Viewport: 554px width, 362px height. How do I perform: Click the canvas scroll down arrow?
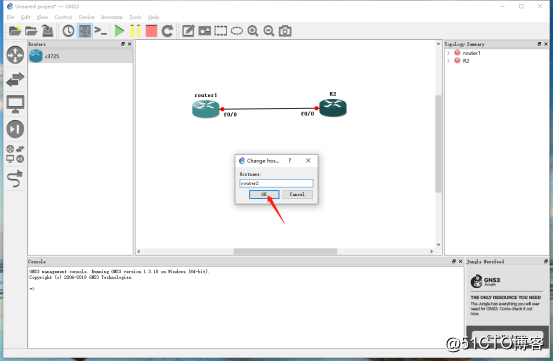(x=438, y=244)
